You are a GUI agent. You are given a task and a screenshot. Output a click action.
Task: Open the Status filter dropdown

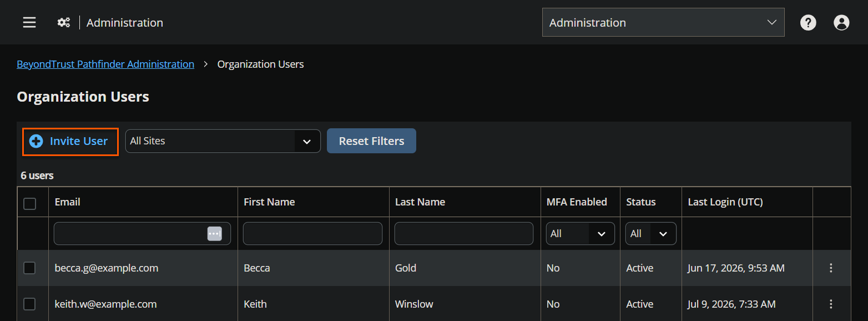pos(651,234)
